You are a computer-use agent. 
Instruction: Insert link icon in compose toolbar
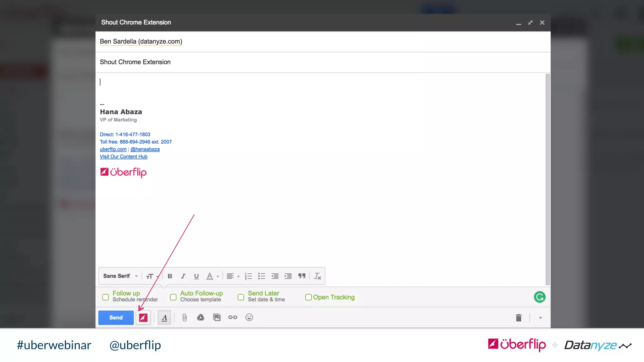tap(233, 317)
